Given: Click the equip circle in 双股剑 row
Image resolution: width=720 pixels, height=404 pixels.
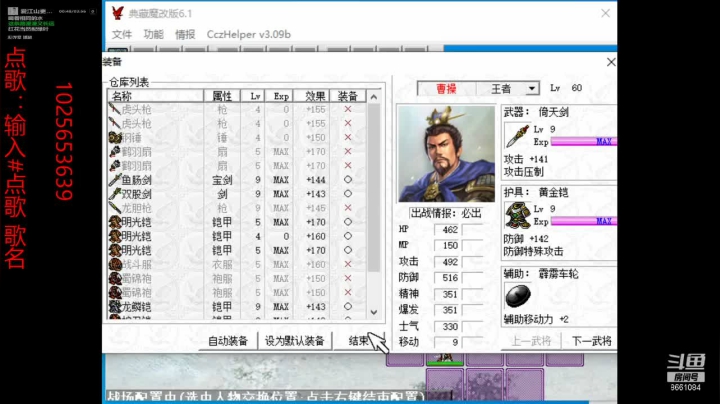Looking at the screenshot, I should 348,194.
